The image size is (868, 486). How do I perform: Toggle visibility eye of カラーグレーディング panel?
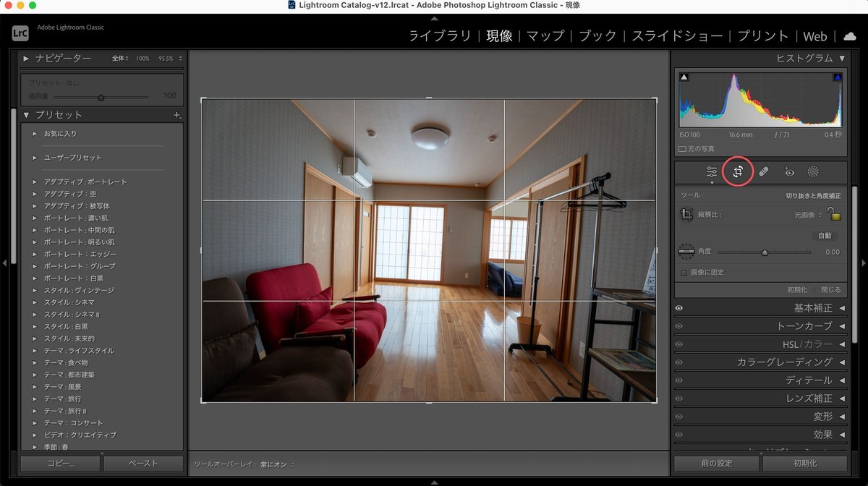pos(679,362)
